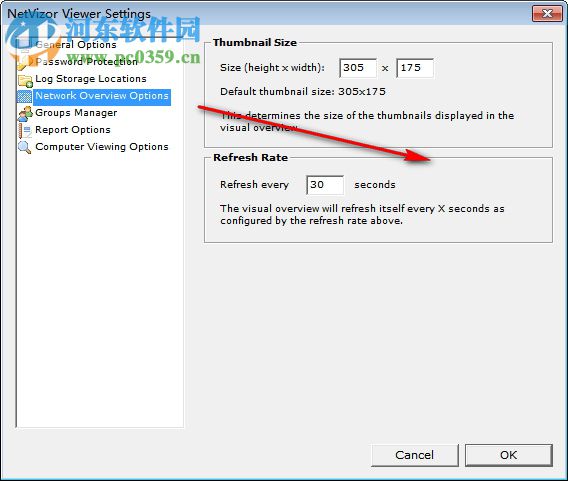
Task: Click the 'Refresh Rate' group heading
Action: (251, 158)
